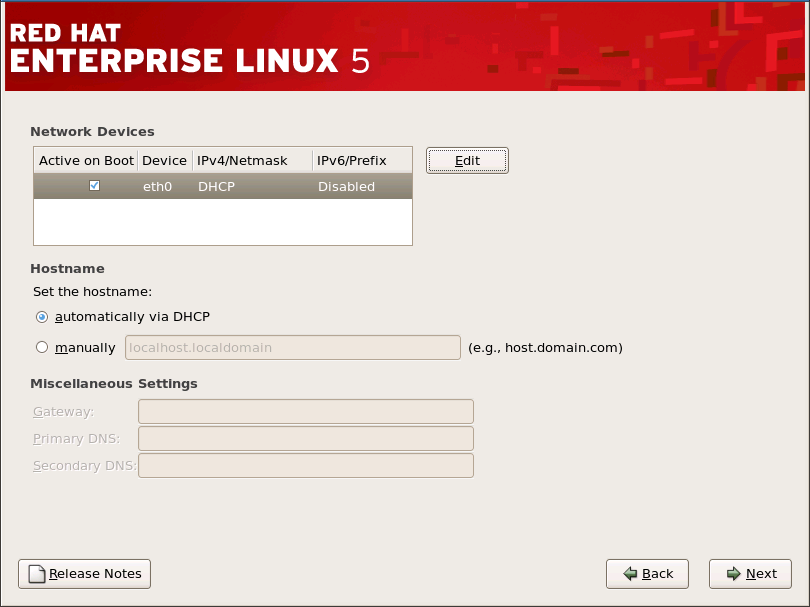The width and height of the screenshot is (810, 607).
Task: Click the localhost.localdomain hostname field
Action: (292, 347)
